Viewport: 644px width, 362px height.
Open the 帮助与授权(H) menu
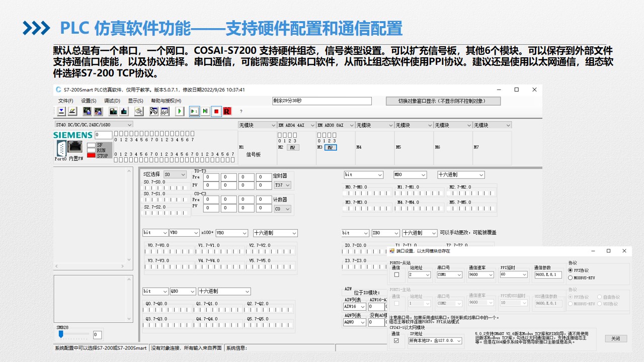tap(166, 101)
